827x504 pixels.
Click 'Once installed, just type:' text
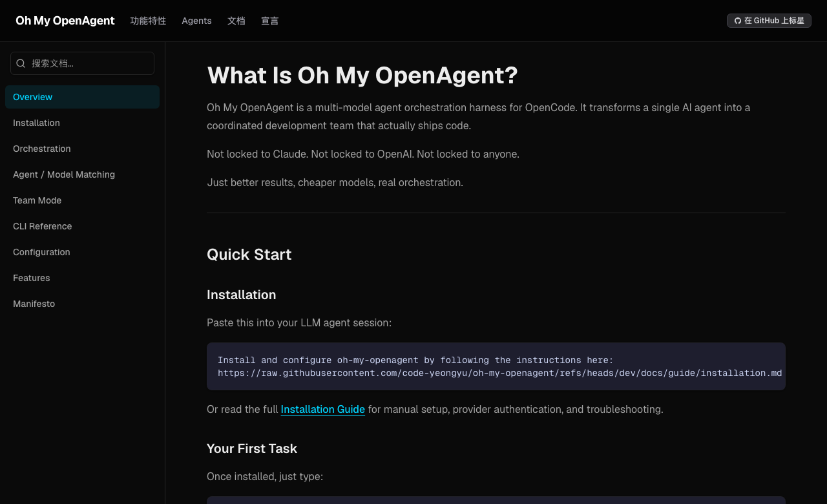tap(265, 476)
